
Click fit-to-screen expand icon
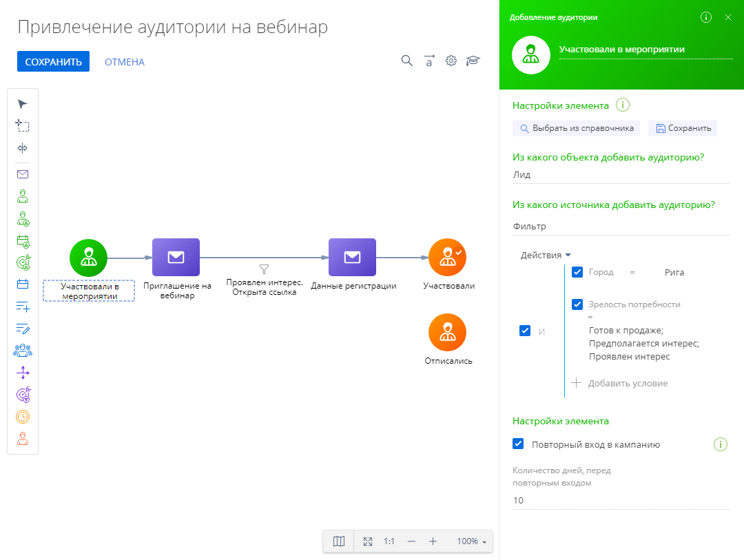point(368,541)
